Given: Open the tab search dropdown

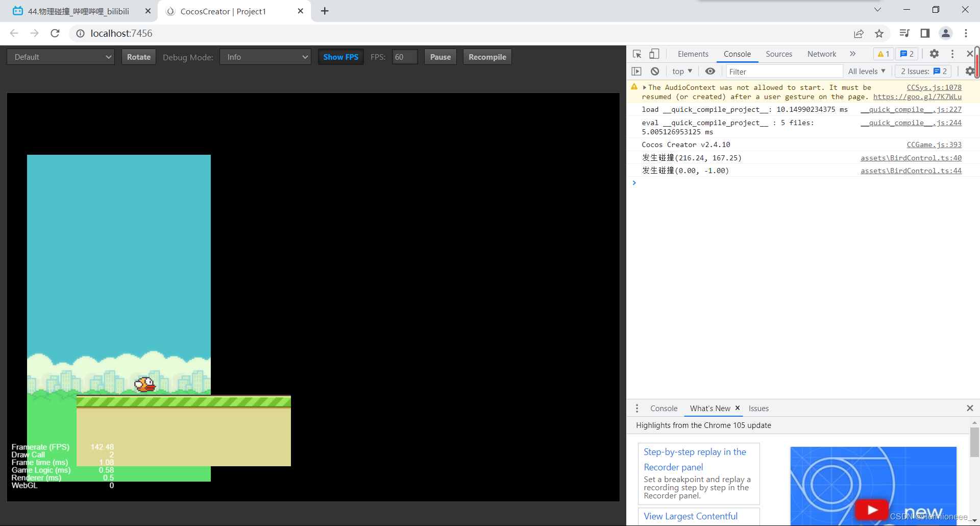Looking at the screenshot, I should 877,10.
